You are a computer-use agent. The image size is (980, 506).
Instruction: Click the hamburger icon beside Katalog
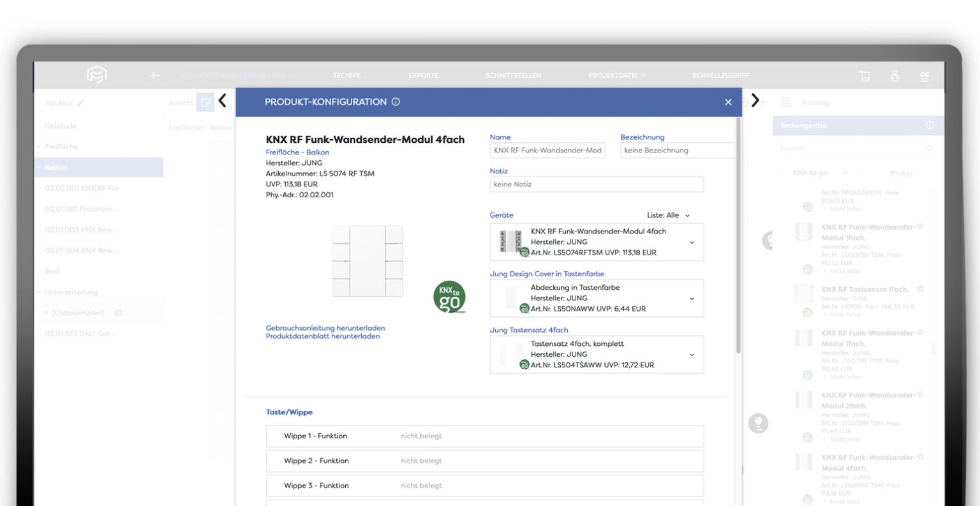(786, 102)
